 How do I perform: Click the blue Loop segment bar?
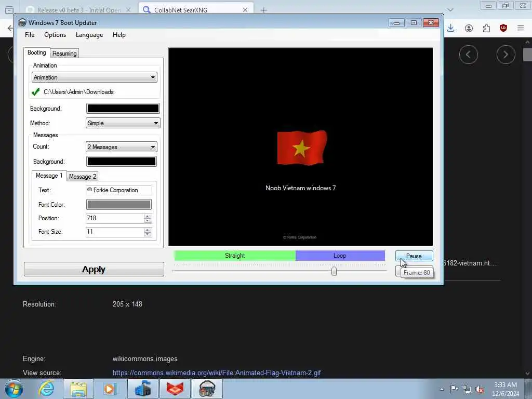coord(340,256)
